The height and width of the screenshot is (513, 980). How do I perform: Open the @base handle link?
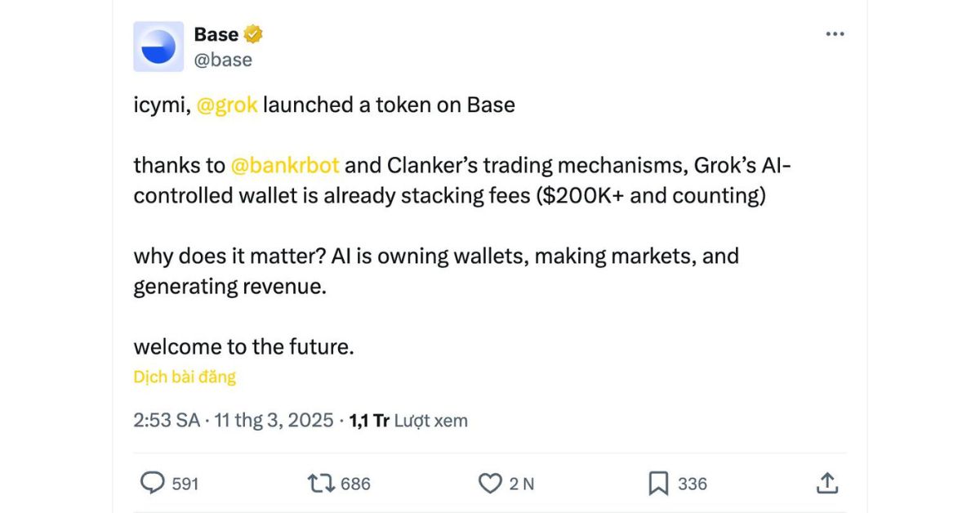pyautogui.click(x=223, y=60)
